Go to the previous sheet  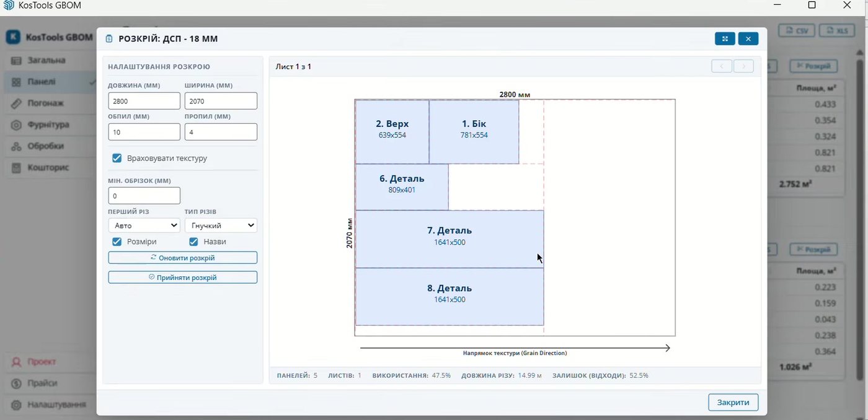pyautogui.click(x=722, y=66)
